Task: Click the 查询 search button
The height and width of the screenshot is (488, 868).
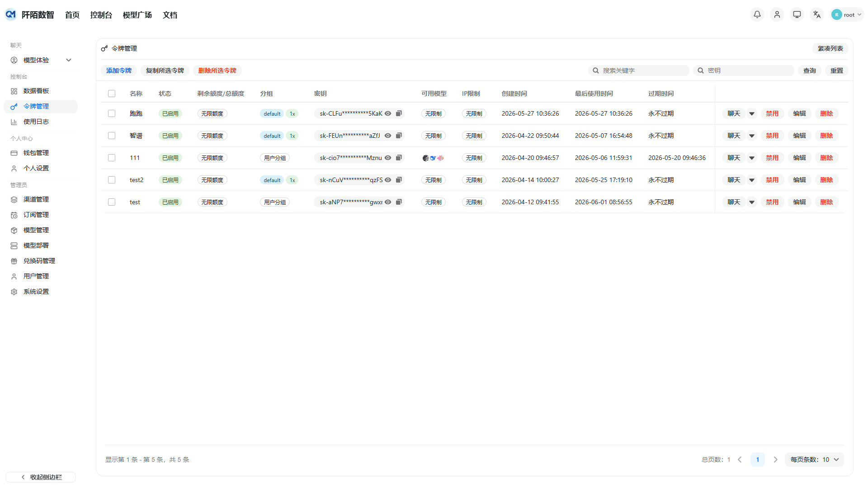Action: pos(810,70)
